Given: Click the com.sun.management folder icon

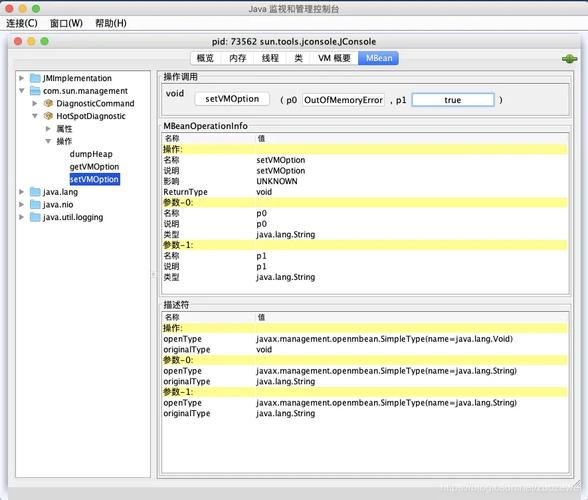Looking at the screenshot, I should 35,91.
